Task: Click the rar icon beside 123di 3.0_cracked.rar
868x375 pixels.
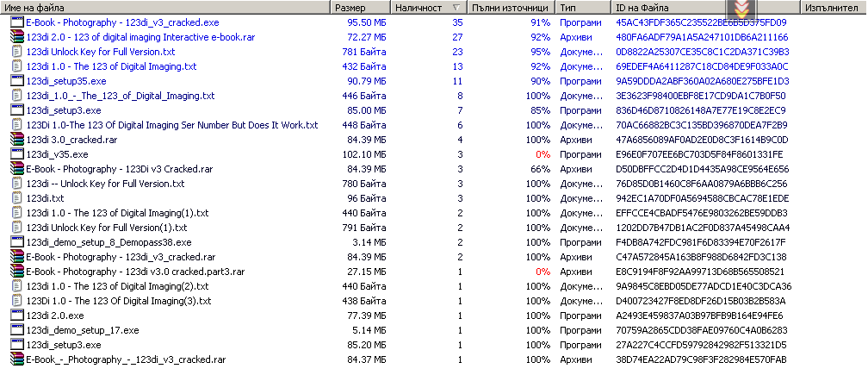Action: point(18,140)
